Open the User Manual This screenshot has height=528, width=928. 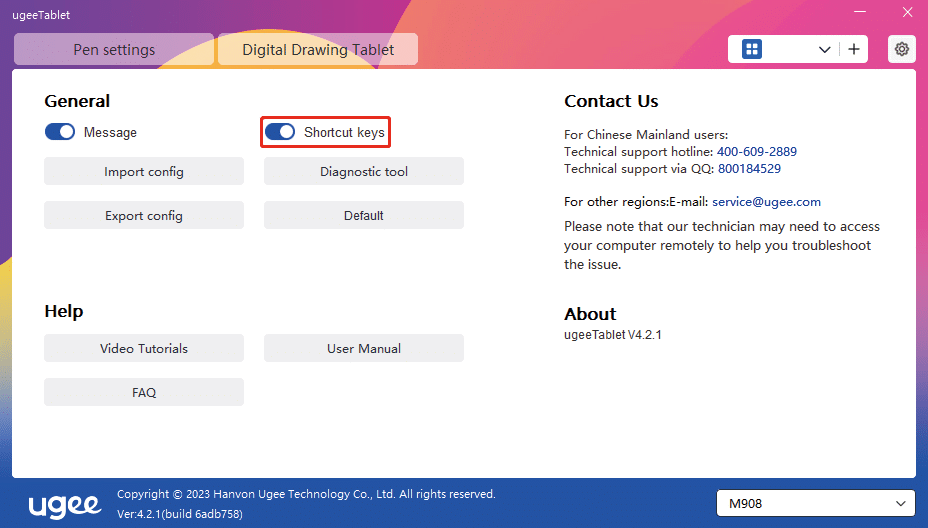[364, 348]
